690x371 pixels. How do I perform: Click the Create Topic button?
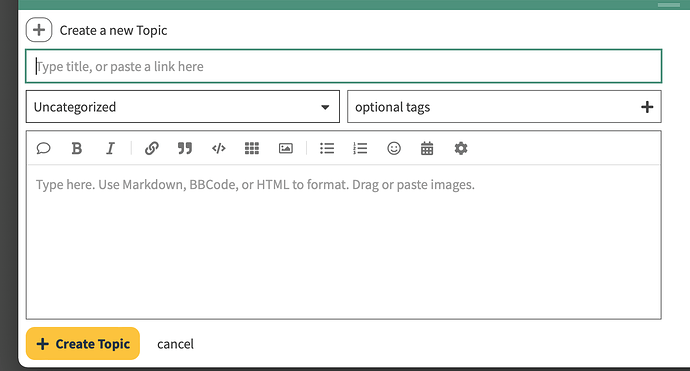tap(83, 343)
